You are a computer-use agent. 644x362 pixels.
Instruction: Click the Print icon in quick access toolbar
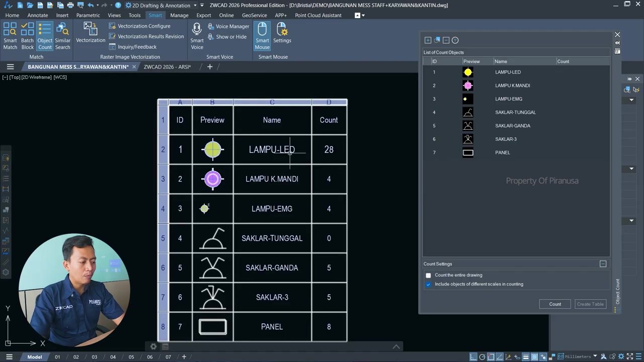tap(70, 5)
